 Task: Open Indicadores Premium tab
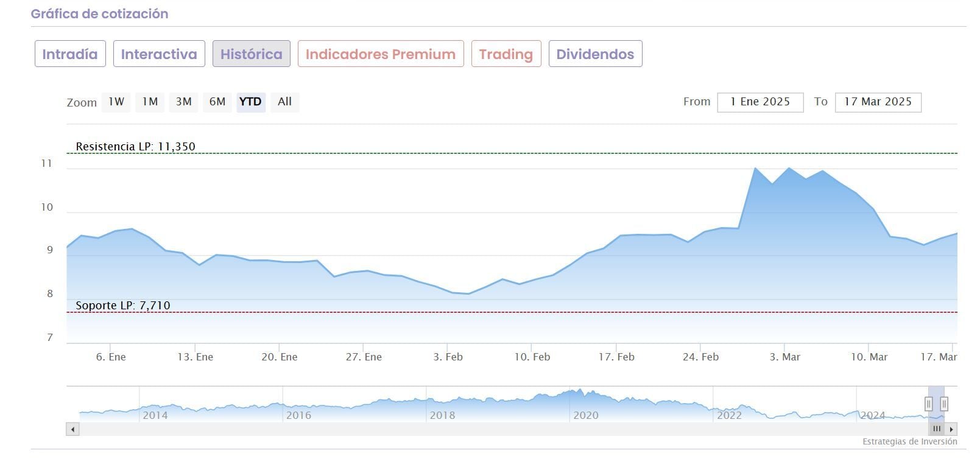381,54
